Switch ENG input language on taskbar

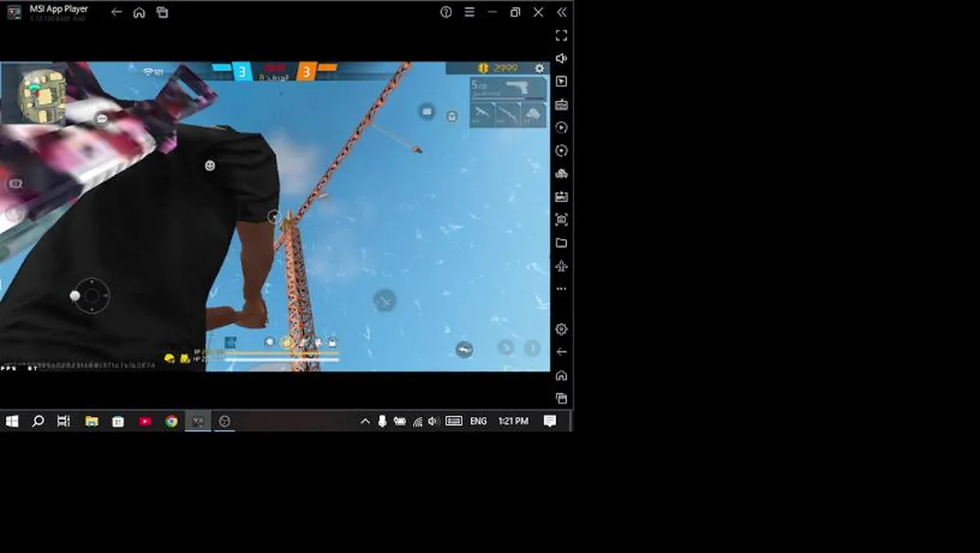[478, 421]
